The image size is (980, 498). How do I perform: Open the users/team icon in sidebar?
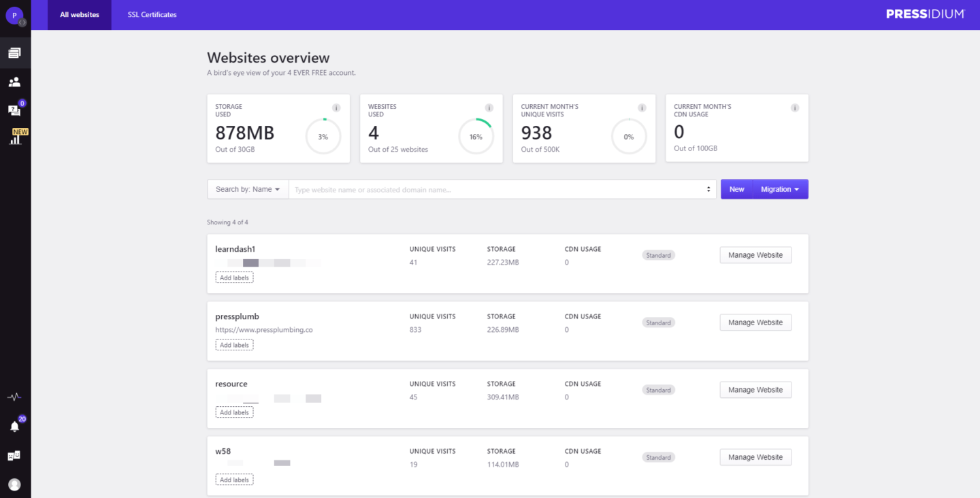point(14,82)
